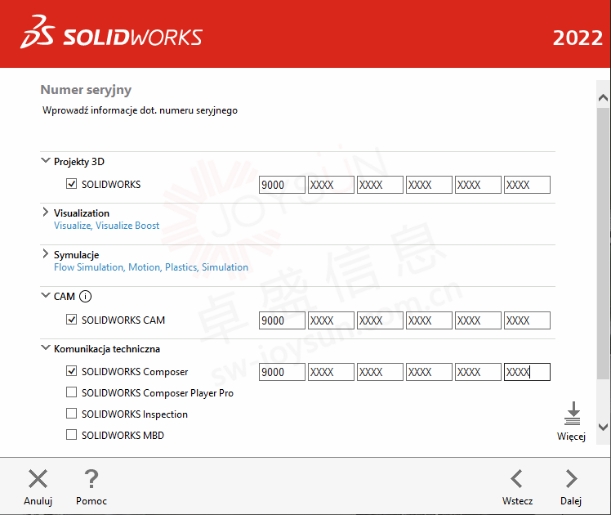Click the Anuluj cancel X icon
611x515 pixels.
click(x=38, y=479)
